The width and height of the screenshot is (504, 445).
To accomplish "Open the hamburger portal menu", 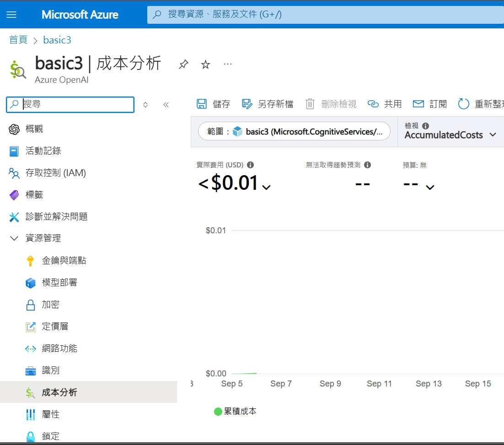I will click(11, 15).
